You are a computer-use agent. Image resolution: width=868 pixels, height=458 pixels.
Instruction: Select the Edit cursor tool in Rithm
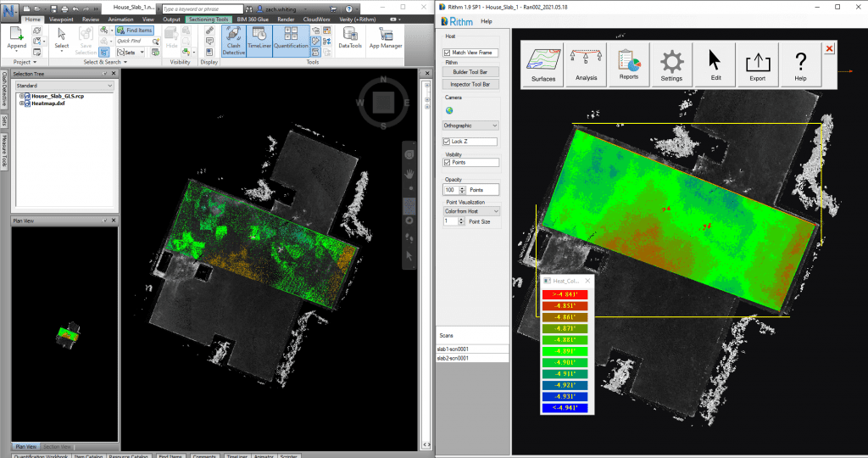[715, 64]
